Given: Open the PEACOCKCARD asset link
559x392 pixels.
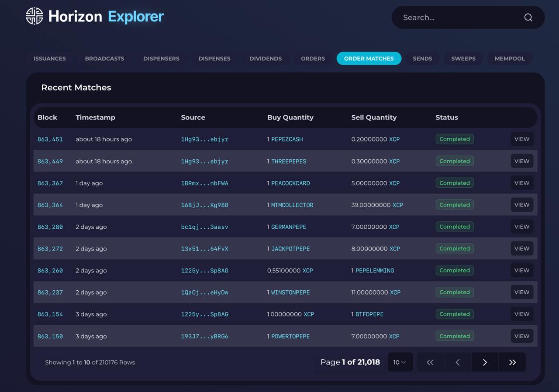Looking at the screenshot, I should click(290, 183).
